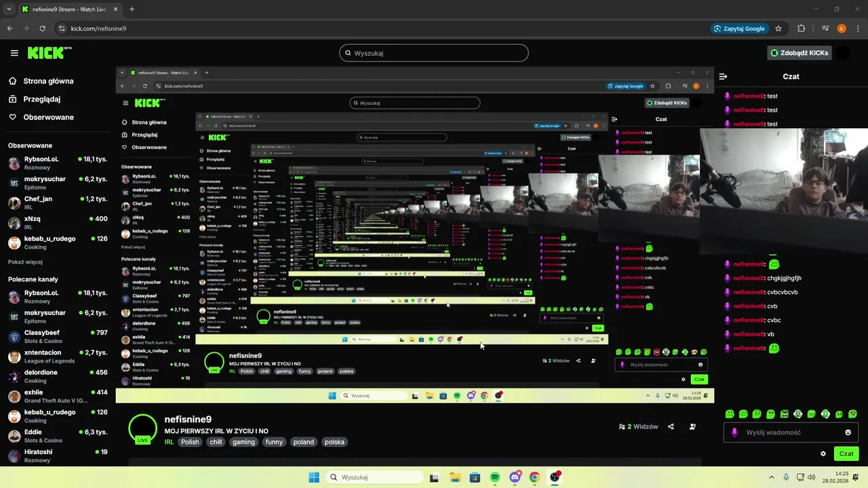Viewport: 868px width, 488px height.
Task: Open chat settings gear icon
Action: tap(823, 453)
